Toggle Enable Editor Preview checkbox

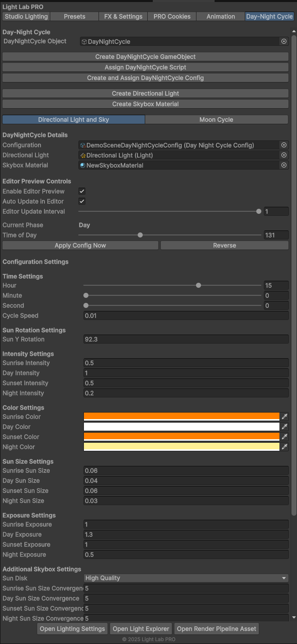pos(82,191)
